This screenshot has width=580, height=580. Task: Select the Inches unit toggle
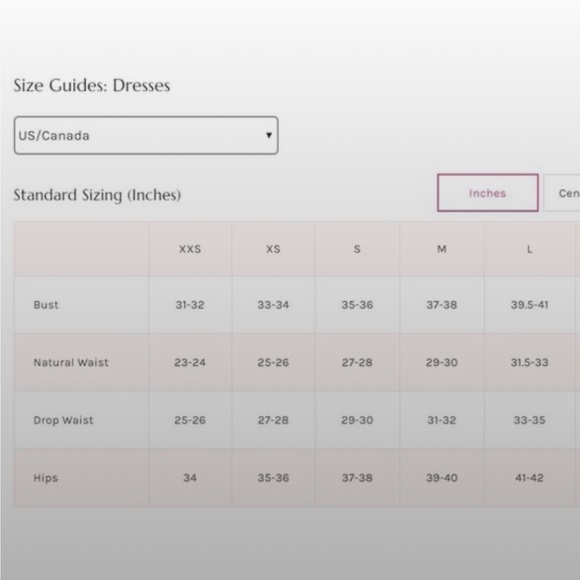488,193
